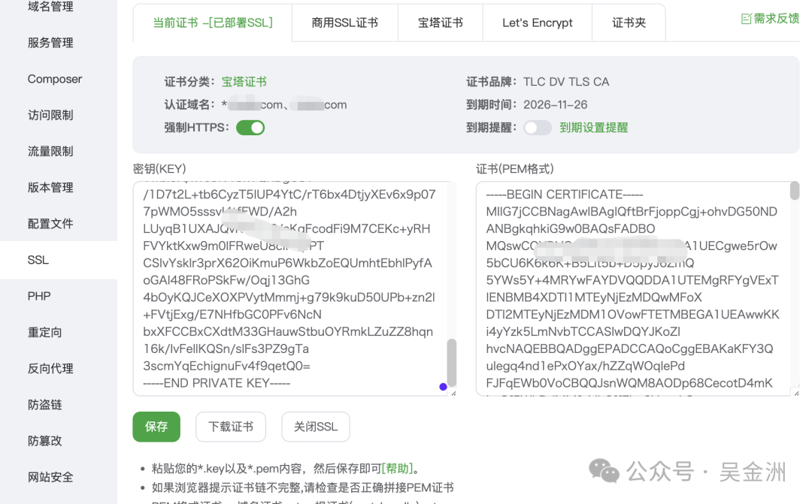Open the Let's Encrypt tab
The height and width of the screenshot is (504, 812).
click(537, 23)
